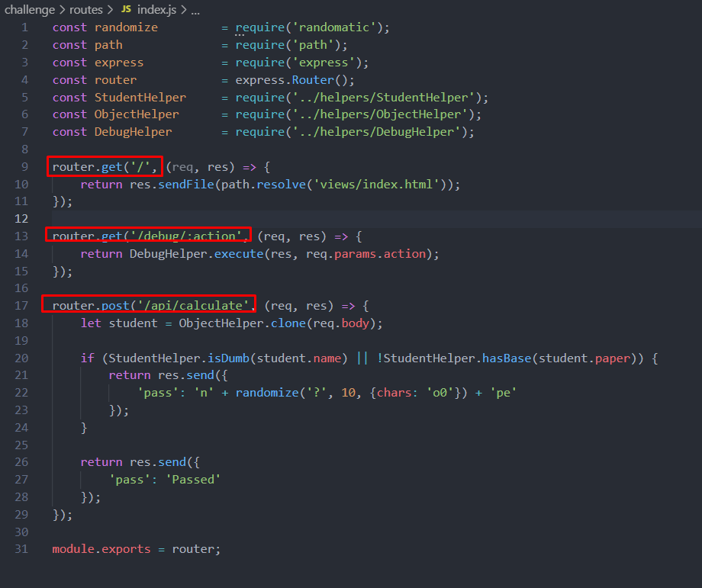Click 'chars' key on line 22
The image size is (702, 588).
coord(394,393)
